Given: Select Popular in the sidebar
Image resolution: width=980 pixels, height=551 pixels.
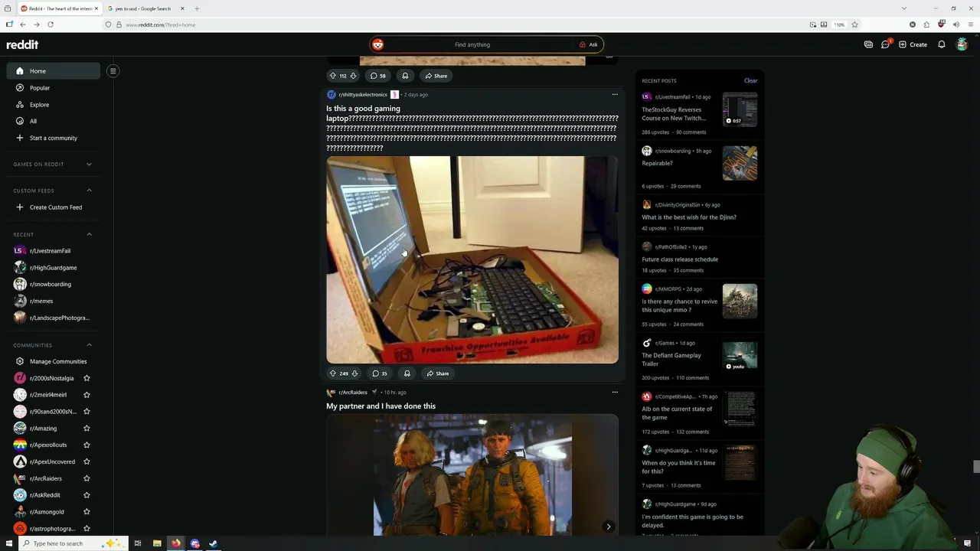Looking at the screenshot, I should tap(54, 88).
